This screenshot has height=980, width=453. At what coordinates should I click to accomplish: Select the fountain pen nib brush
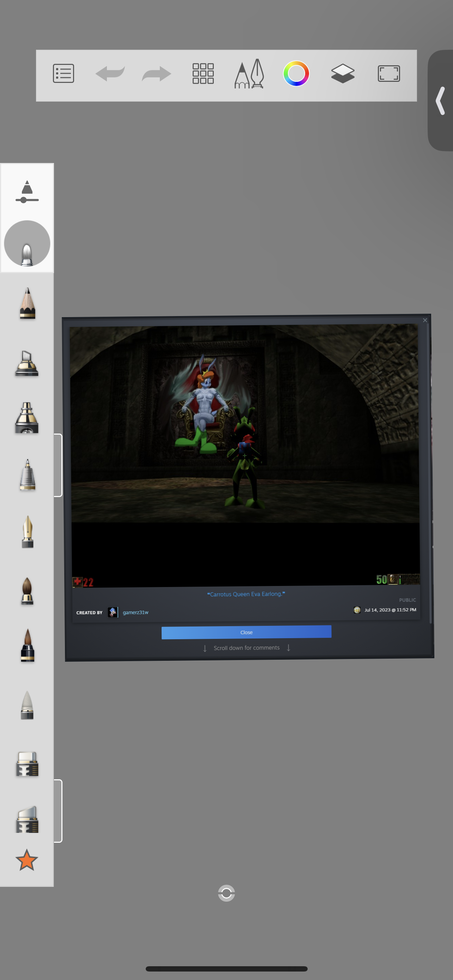pos(28,532)
